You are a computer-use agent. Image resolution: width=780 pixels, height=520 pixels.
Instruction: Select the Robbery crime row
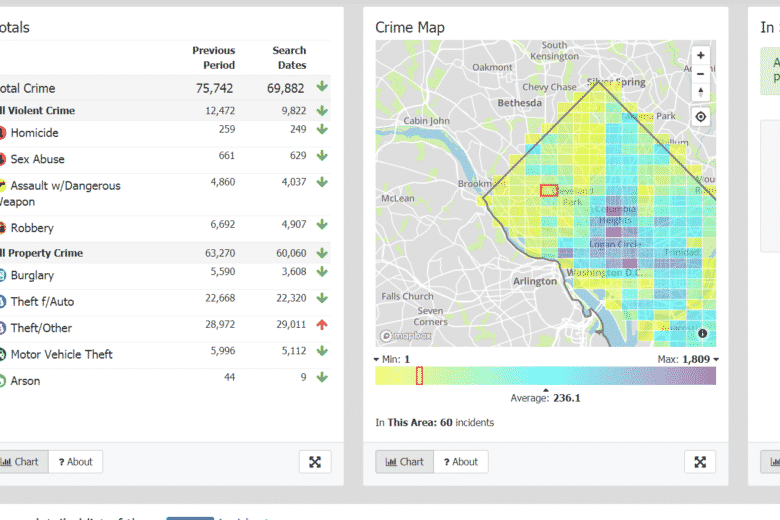tap(32, 228)
